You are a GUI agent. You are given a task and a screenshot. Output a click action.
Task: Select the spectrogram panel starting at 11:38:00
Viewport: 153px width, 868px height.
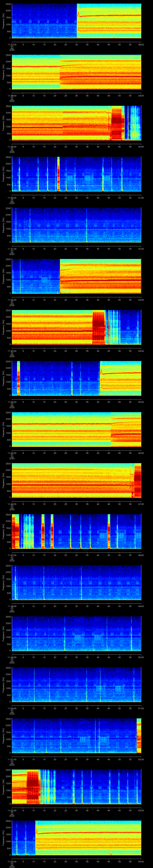pyautogui.click(x=76, y=72)
